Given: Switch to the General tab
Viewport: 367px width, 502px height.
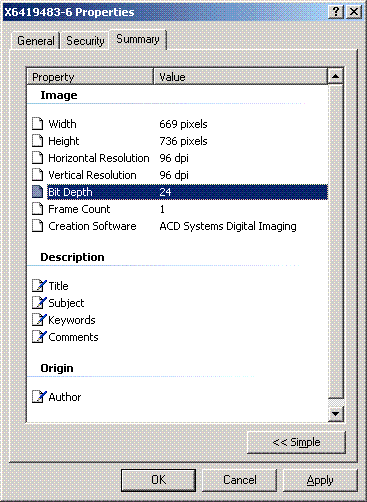Looking at the screenshot, I should point(36,41).
